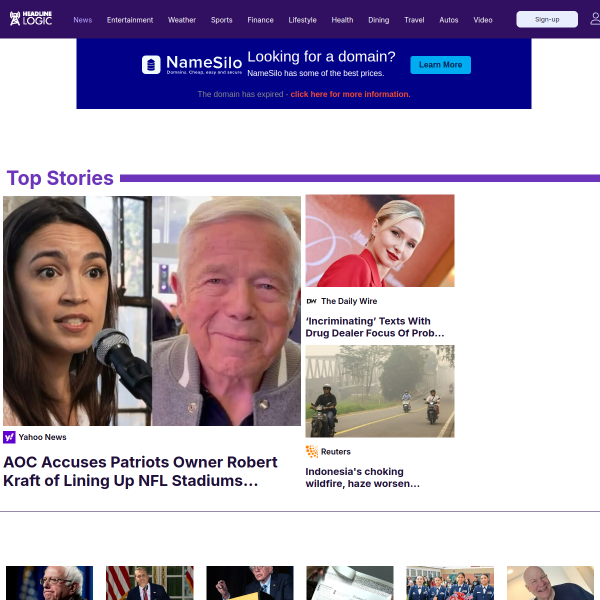
Task: Go to the Video section
Action: (x=483, y=20)
